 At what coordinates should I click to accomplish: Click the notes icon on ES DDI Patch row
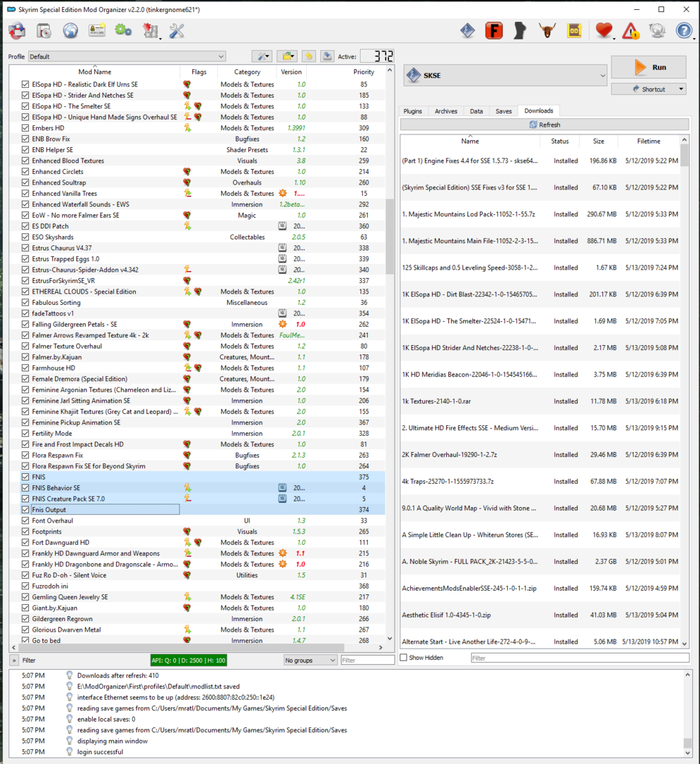click(282, 226)
